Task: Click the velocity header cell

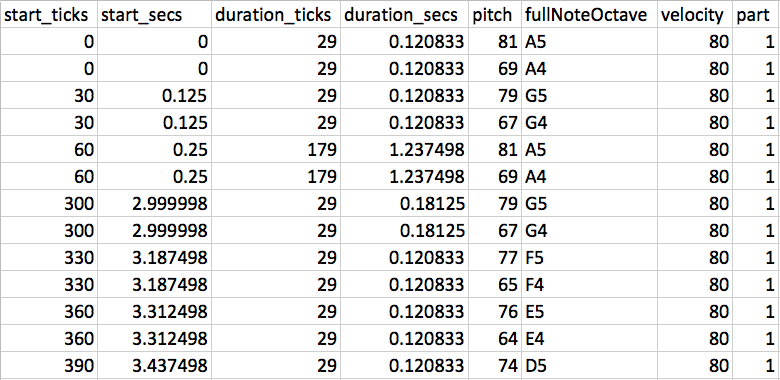Action: click(695, 14)
